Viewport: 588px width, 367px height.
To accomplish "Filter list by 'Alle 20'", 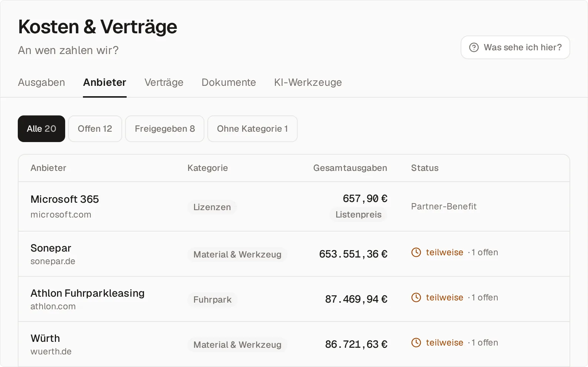I will coord(41,129).
